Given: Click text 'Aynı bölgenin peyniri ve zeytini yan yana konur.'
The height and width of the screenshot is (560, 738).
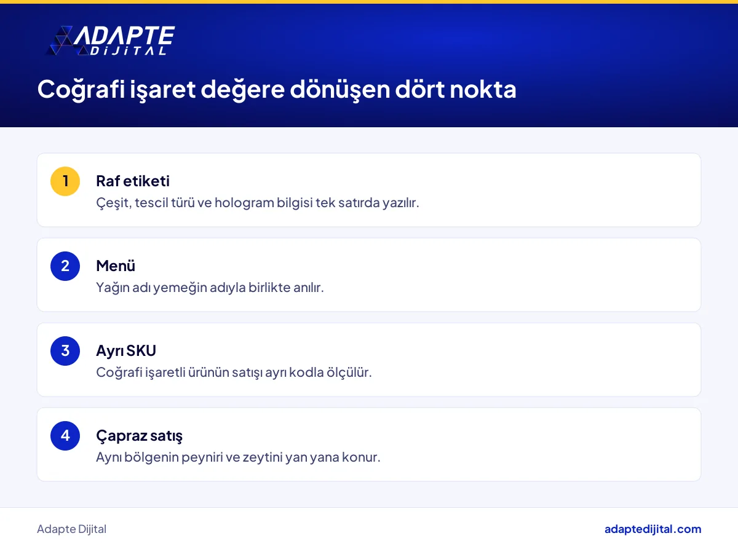Looking at the screenshot, I should click(x=238, y=457).
